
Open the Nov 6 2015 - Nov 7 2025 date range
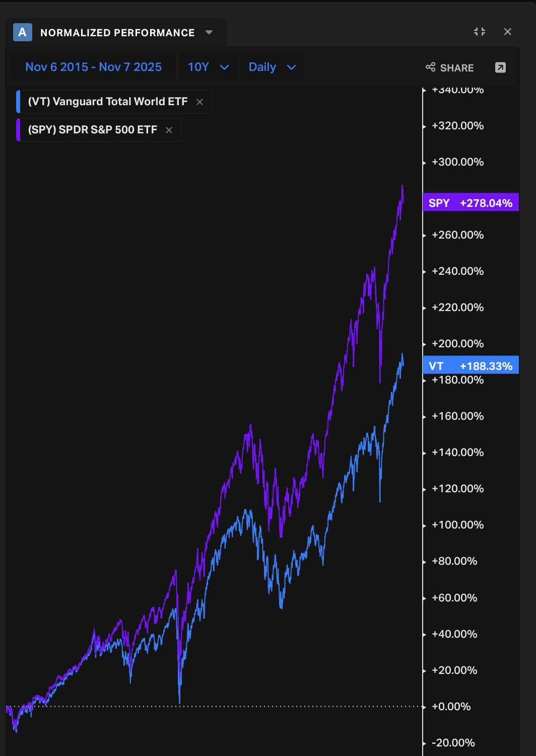(94, 67)
